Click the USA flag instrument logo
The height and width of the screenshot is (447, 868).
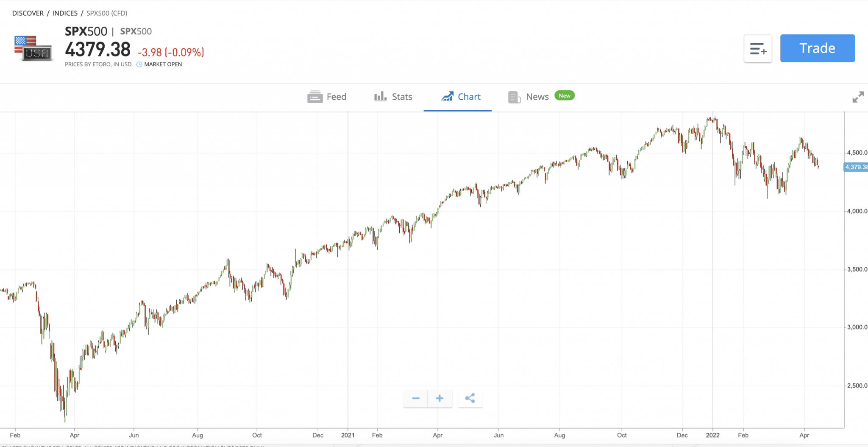pyautogui.click(x=33, y=48)
